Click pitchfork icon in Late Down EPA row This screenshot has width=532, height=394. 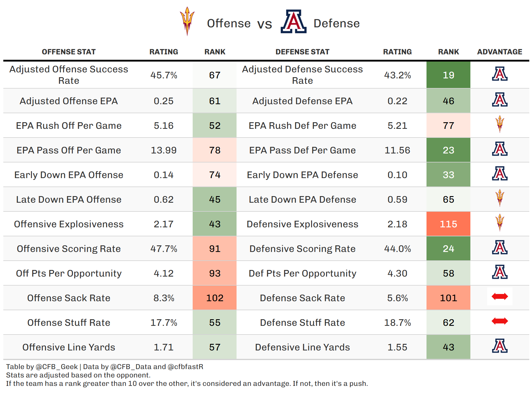click(x=500, y=198)
